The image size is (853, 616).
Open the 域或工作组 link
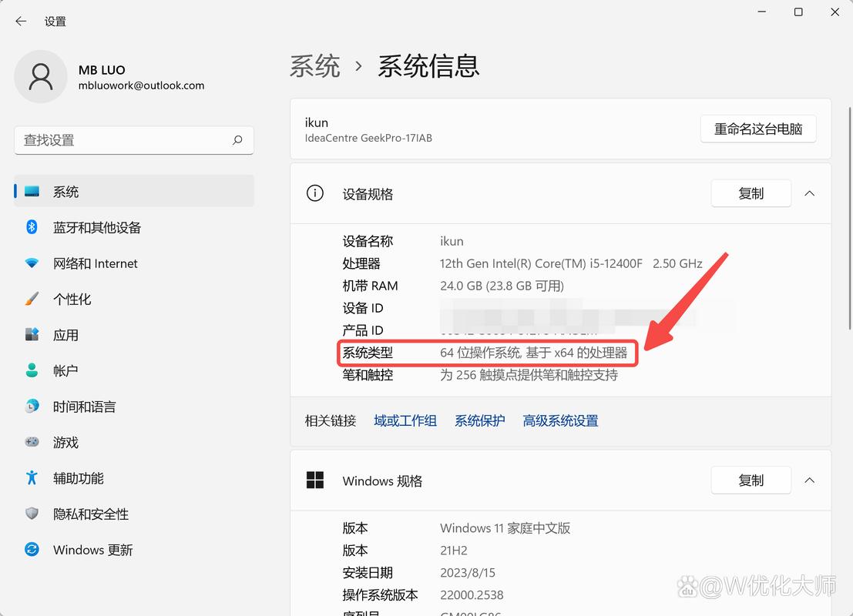[x=405, y=420]
